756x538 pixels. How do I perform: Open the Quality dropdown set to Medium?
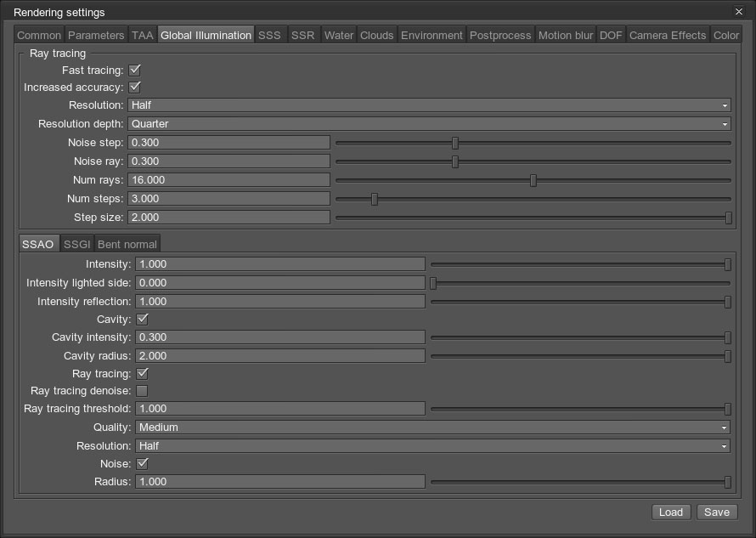point(432,428)
